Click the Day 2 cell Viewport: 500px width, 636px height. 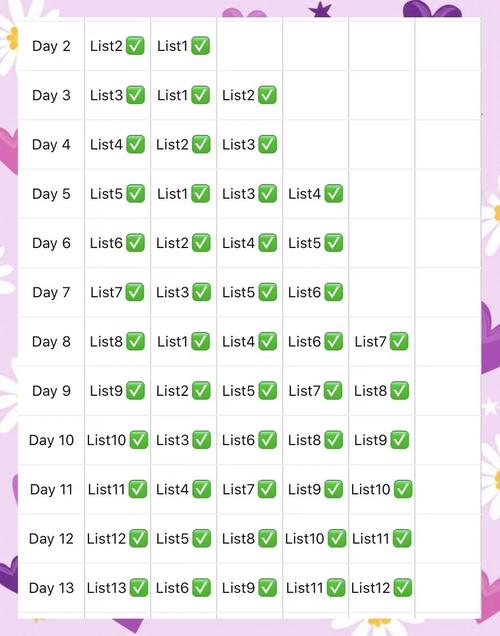point(51,46)
